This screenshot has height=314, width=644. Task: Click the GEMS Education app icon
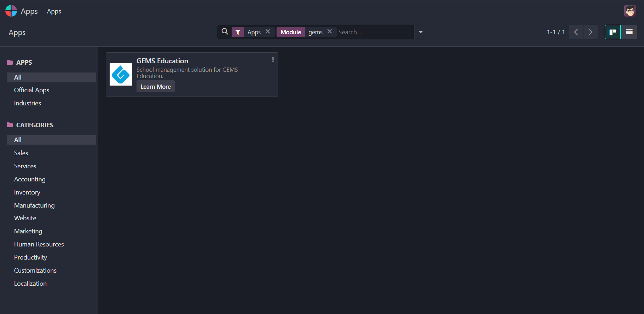(121, 75)
